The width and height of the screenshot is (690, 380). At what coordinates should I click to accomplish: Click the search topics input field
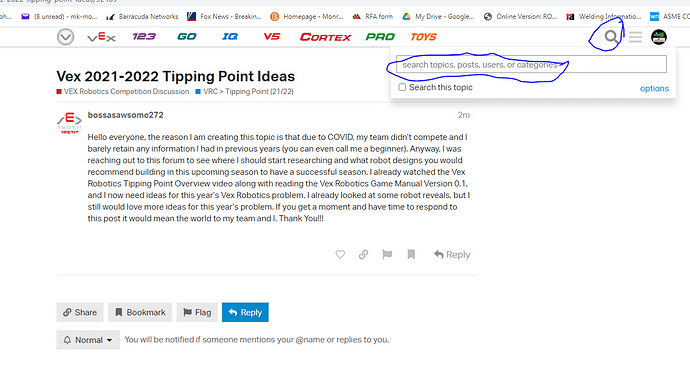[531, 64]
